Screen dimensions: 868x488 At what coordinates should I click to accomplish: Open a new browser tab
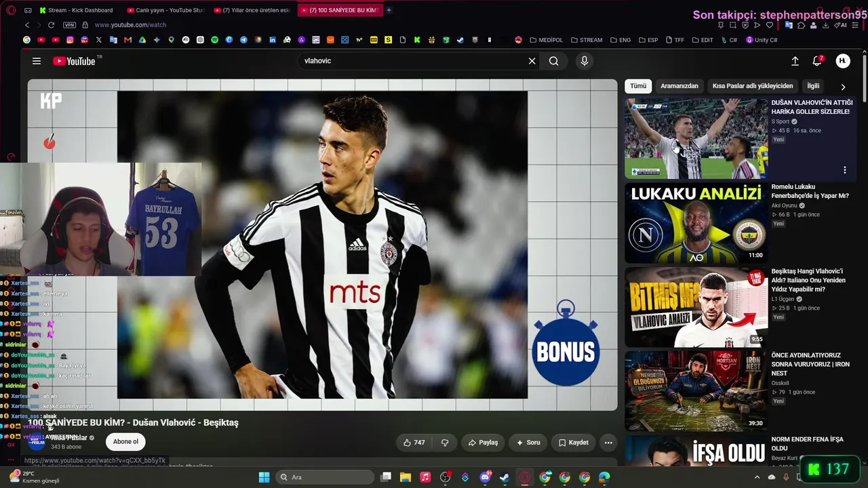pyautogui.click(x=389, y=10)
